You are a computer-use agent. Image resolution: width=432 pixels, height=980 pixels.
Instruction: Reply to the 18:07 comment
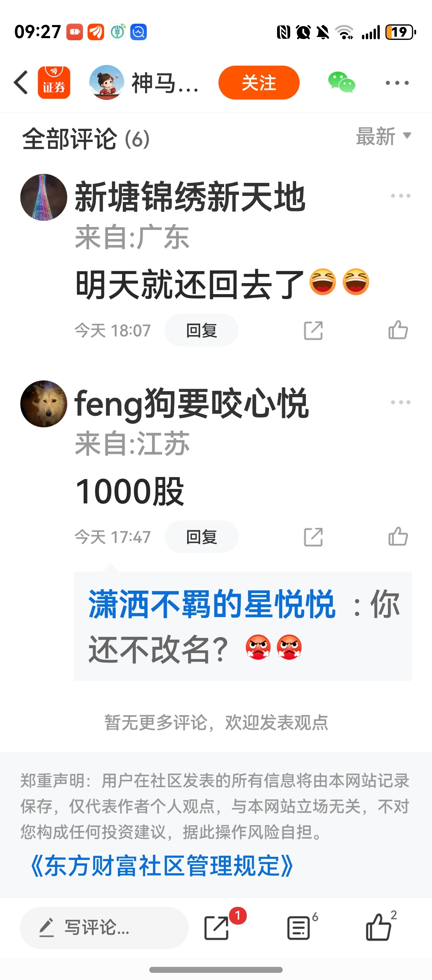[x=201, y=330]
